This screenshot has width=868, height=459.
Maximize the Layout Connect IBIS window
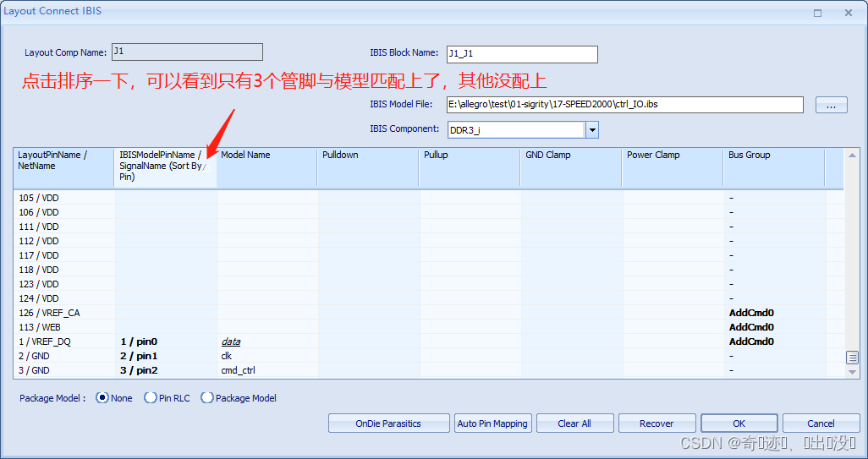click(817, 13)
